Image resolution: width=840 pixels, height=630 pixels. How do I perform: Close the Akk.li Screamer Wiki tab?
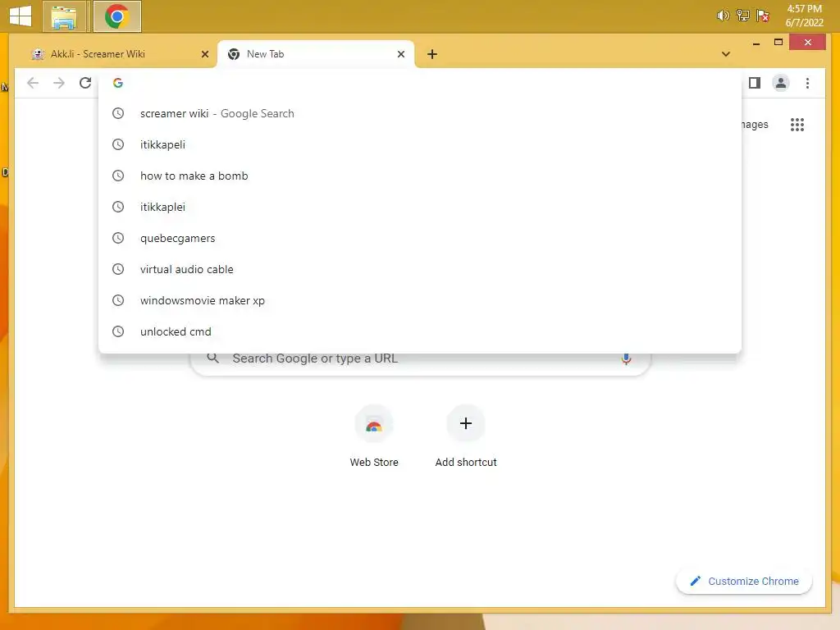coord(204,54)
